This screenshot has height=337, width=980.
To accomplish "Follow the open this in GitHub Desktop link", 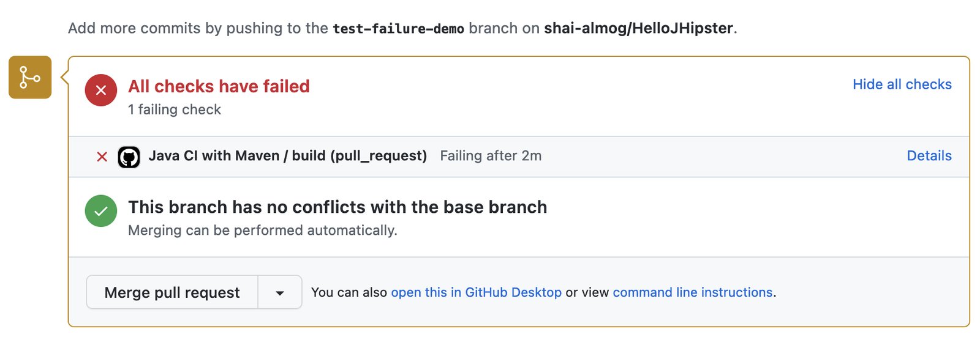I will coord(476,292).
